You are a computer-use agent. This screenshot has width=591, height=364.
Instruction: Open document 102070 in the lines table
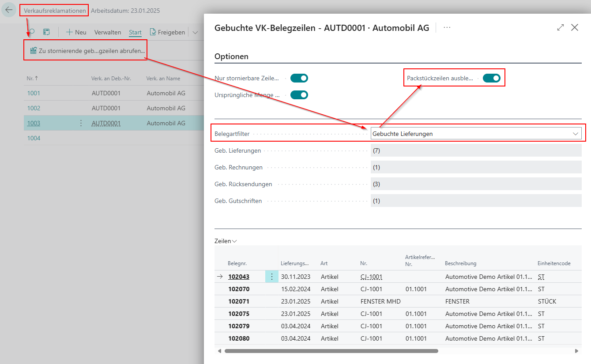coord(239,289)
